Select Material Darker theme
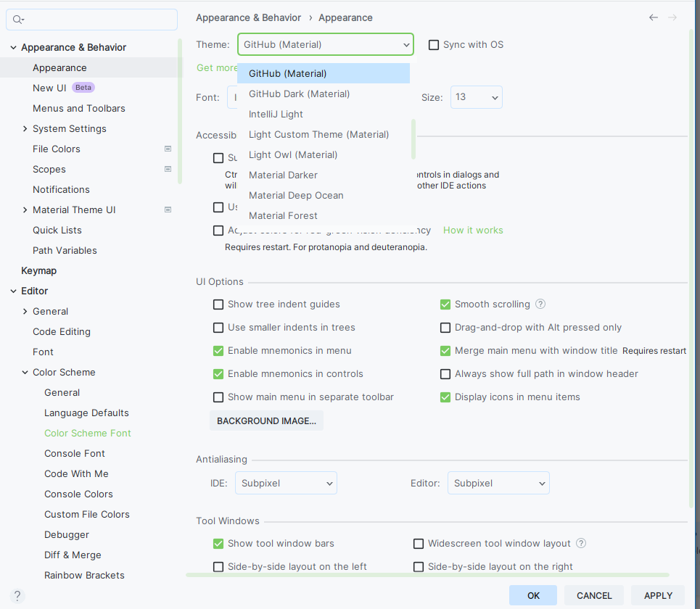Image resolution: width=700 pixels, height=609 pixels. 324,175
